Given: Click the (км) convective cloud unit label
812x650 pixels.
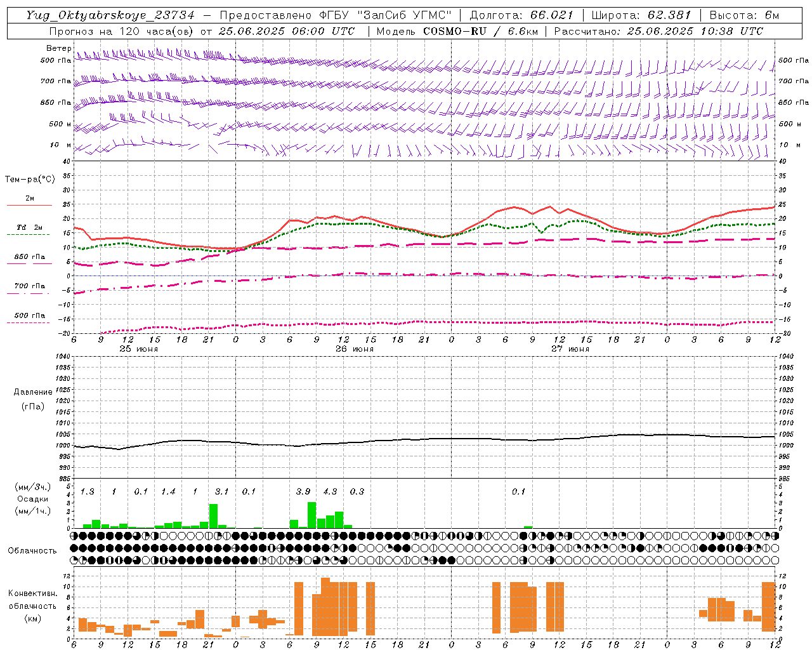Looking at the screenshot, I should click(33, 618).
